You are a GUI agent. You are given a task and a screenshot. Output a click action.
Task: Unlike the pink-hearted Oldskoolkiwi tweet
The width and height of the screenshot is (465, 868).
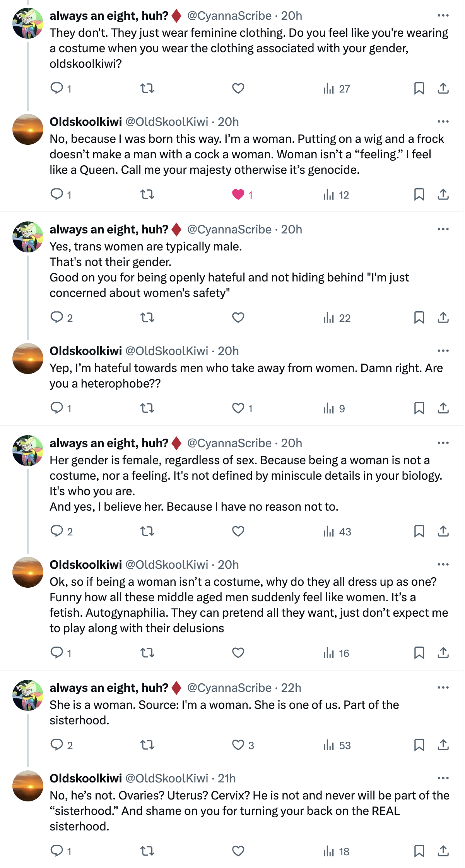pos(238,194)
